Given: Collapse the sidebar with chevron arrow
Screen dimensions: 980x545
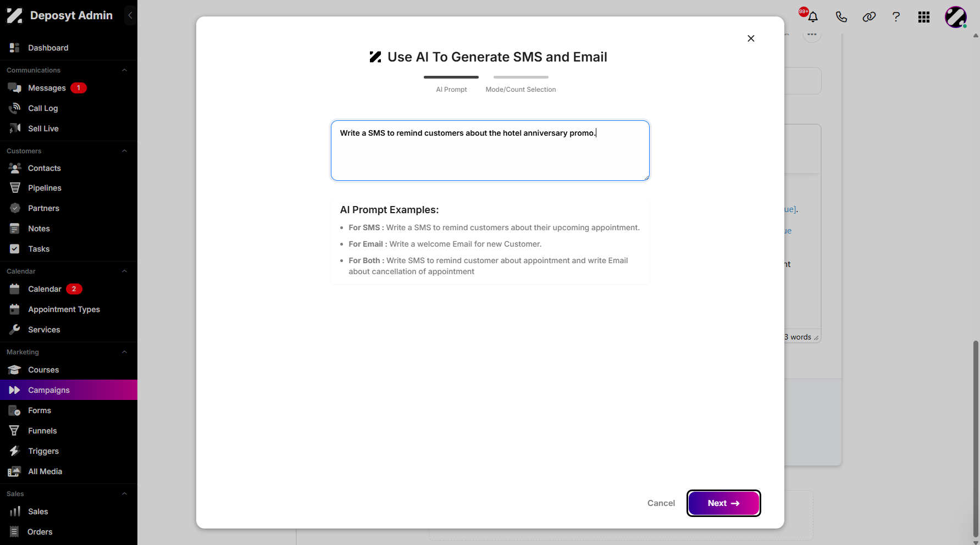Looking at the screenshot, I should (x=130, y=15).
